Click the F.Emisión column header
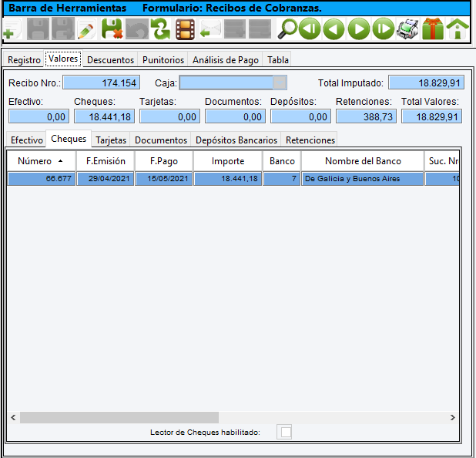Viewport: 476px width, 458px height. click(106, 161)
